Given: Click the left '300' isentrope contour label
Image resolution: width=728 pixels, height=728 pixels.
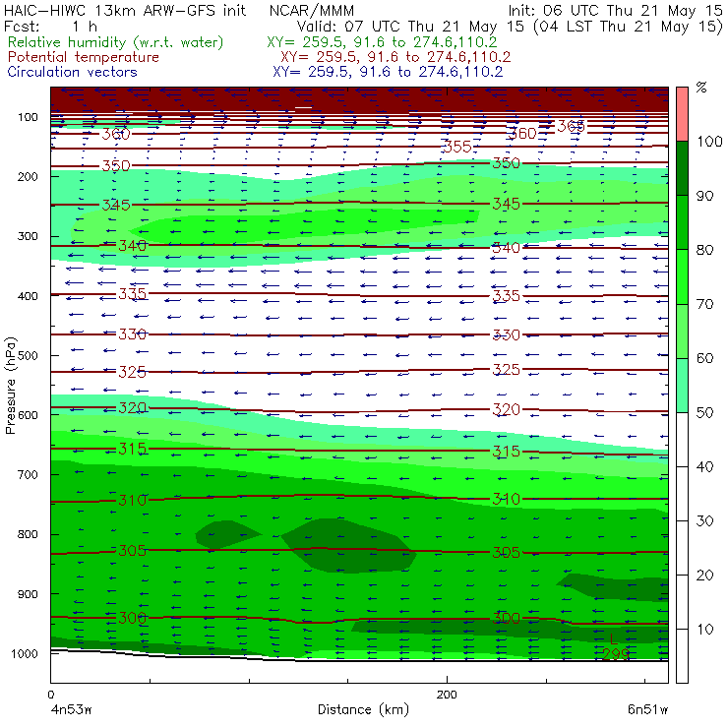Looking at the screenshot, I should click(133, 618).
